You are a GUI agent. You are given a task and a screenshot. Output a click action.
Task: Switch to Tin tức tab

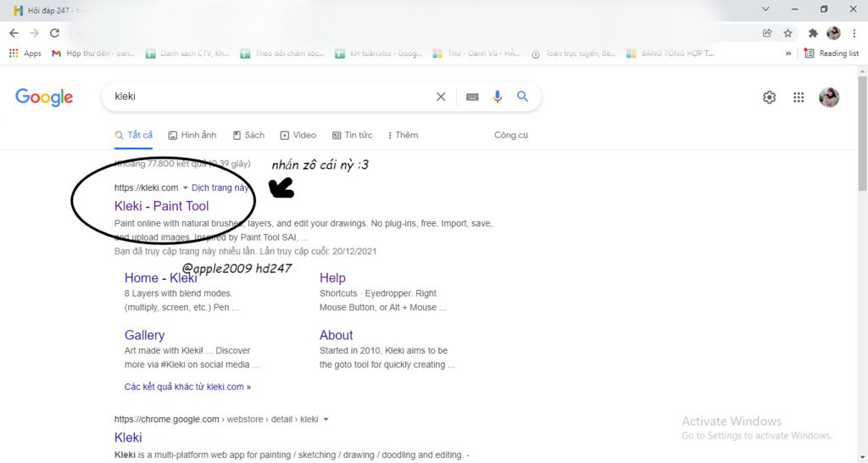353,135
